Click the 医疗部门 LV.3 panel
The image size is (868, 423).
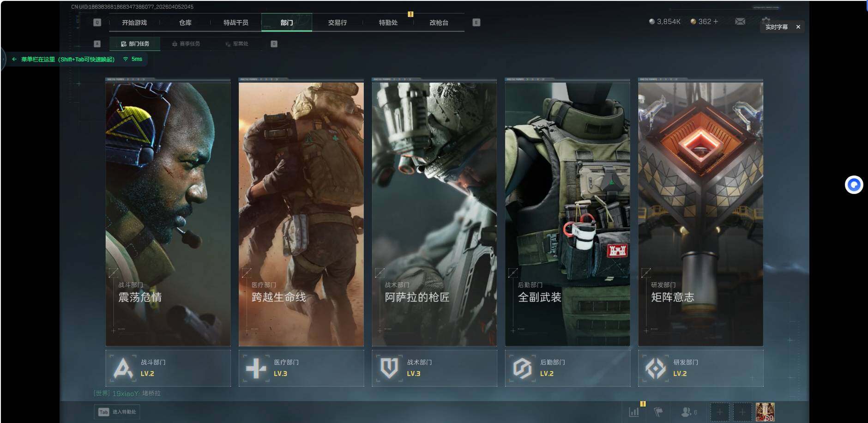point(301,368)
